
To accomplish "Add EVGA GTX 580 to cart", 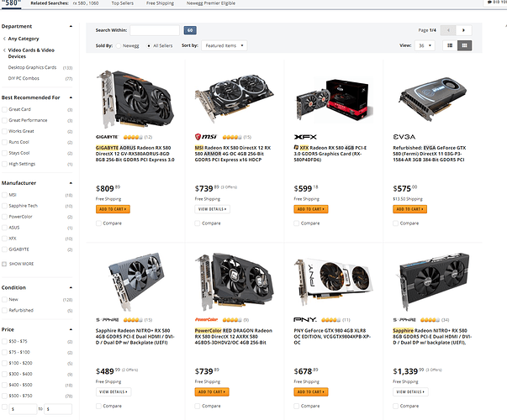I will [410, 209].
